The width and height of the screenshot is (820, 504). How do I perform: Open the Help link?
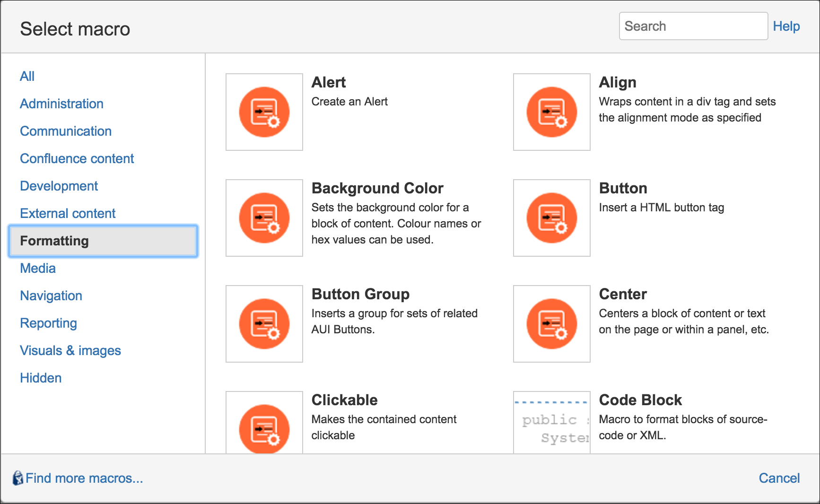coord(786,26)
